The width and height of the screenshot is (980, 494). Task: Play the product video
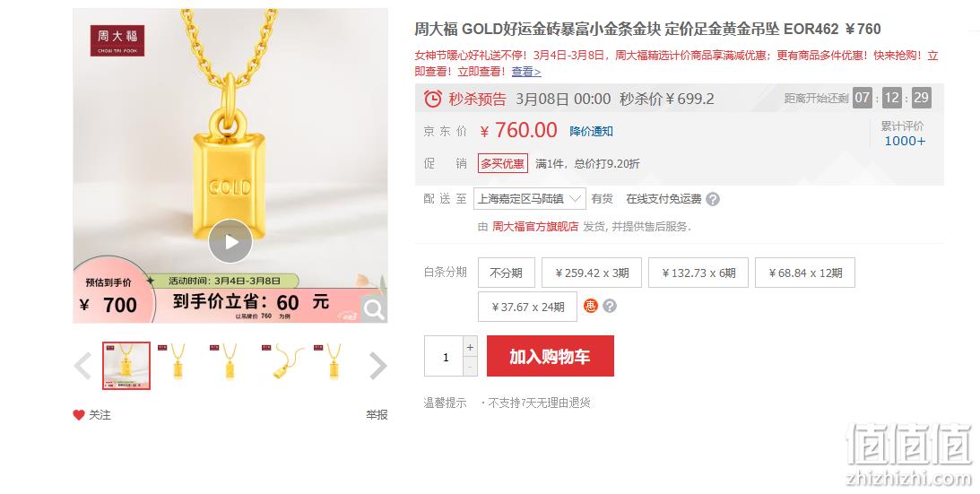[x=230, y=241]
